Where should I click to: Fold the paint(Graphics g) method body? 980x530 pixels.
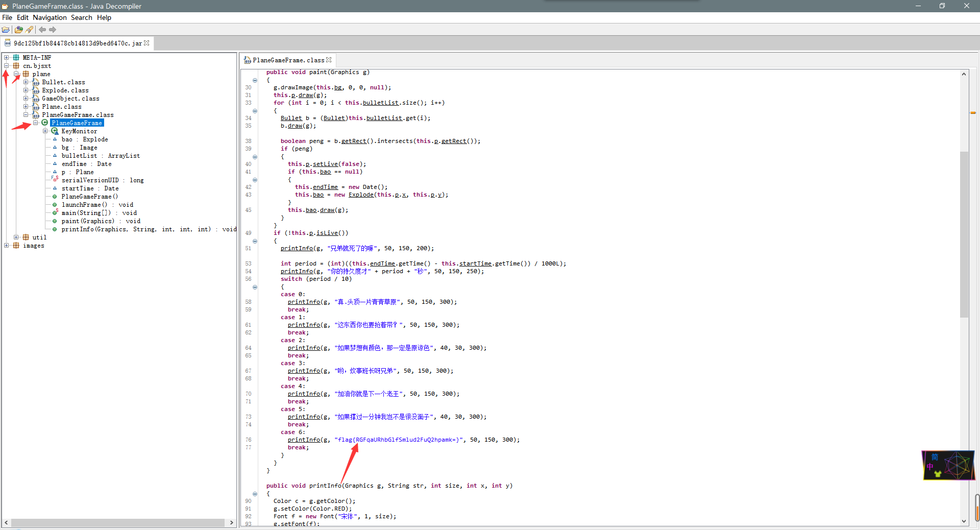(255, 80)
